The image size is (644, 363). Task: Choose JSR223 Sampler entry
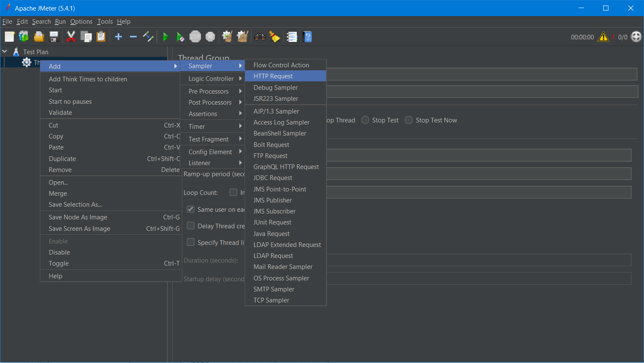286,99
